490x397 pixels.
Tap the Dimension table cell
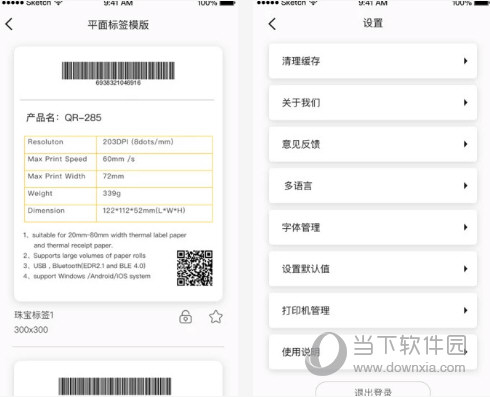60,213
